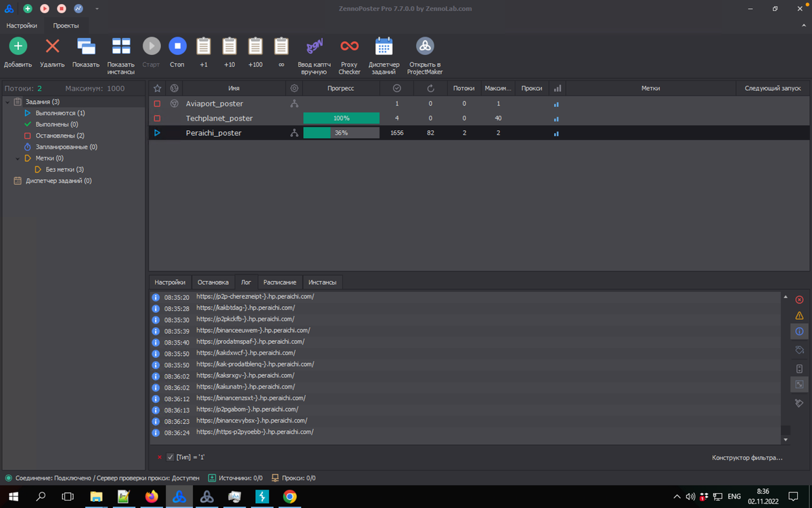Image resolution: width=812 pixels, height=508 pixels.
Task: Click the Показать windows icon
Action: pyautogui.click(x=86, y=46)
